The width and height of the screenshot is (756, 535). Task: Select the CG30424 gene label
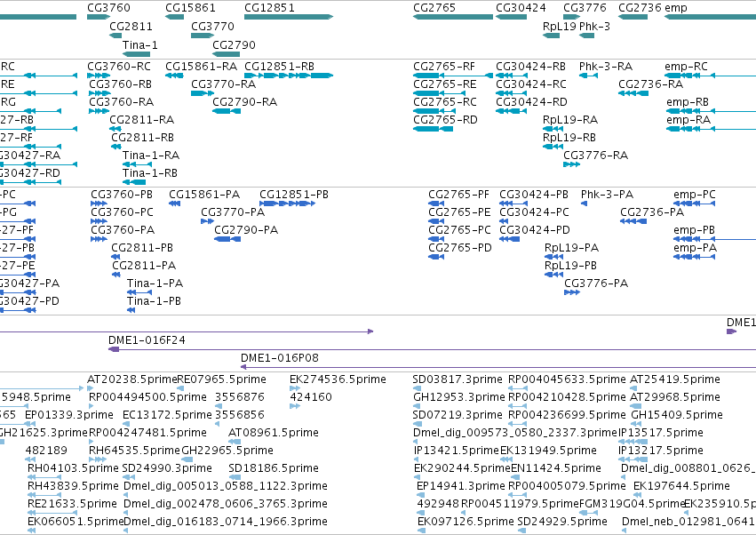coord(521,8)
